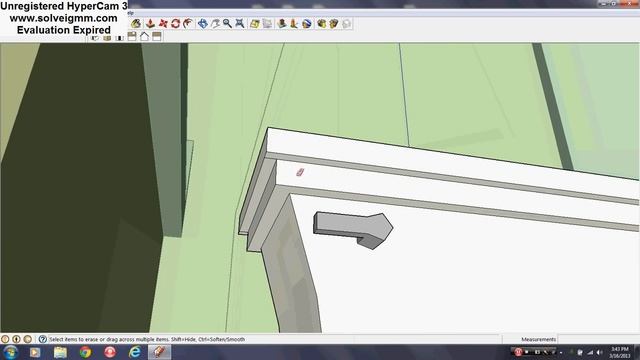Click the Zoom Extents icon

pyautogui.click(x=240, y=24)
